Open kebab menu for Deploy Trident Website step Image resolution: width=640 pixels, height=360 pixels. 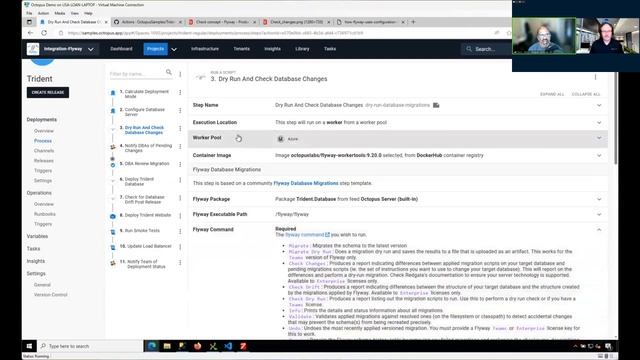click(x=180, y=216)
